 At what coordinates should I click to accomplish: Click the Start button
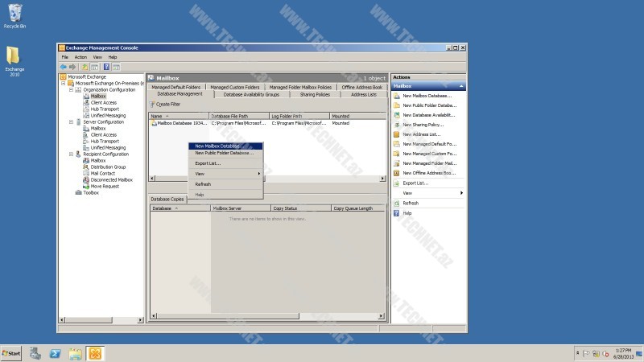[x=11, y=353]
